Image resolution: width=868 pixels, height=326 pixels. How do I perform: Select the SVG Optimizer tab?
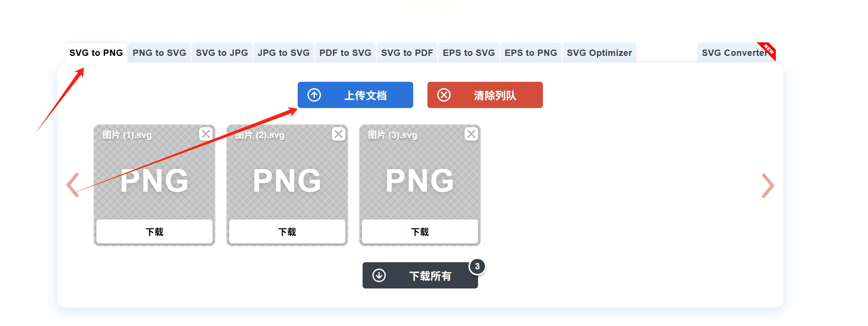(x=599, y=53)
